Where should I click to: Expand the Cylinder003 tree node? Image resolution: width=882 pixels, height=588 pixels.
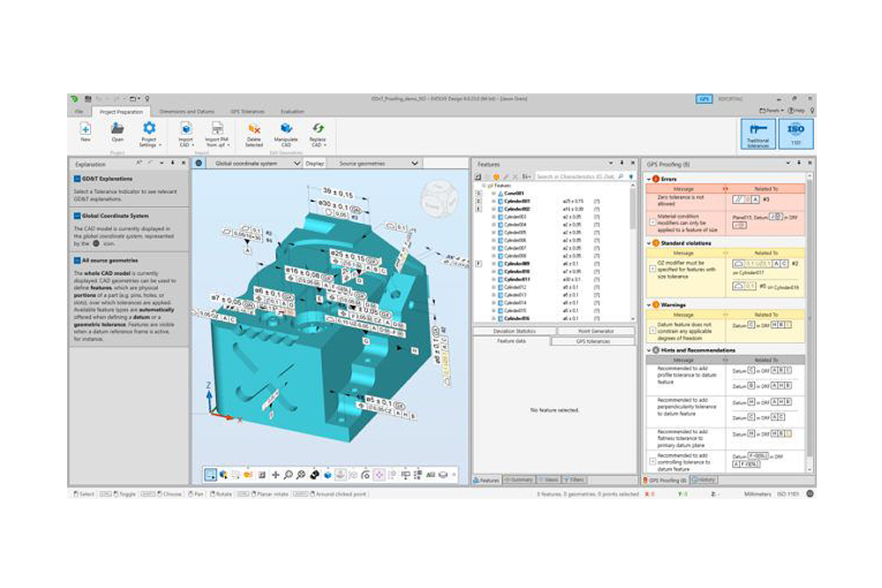493,216
